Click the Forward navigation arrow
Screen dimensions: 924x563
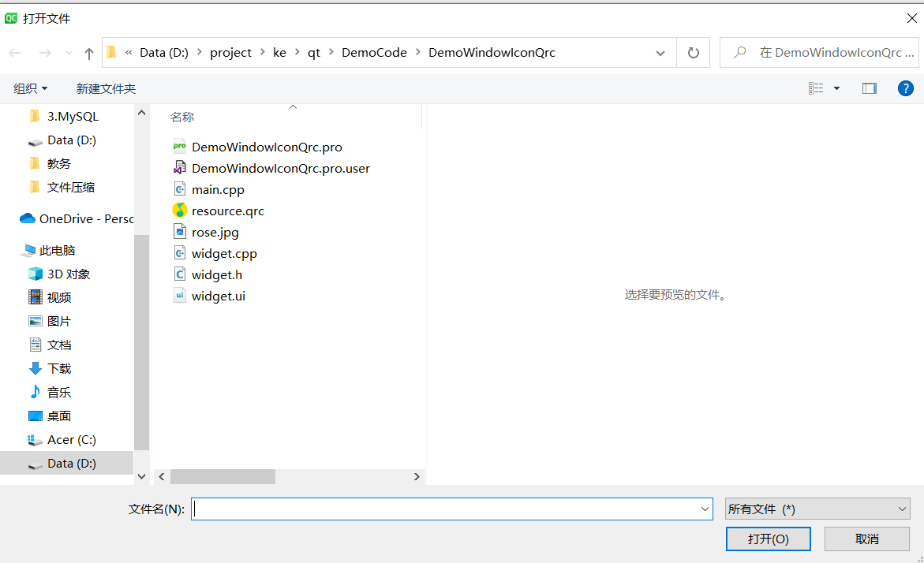[45, 53]
